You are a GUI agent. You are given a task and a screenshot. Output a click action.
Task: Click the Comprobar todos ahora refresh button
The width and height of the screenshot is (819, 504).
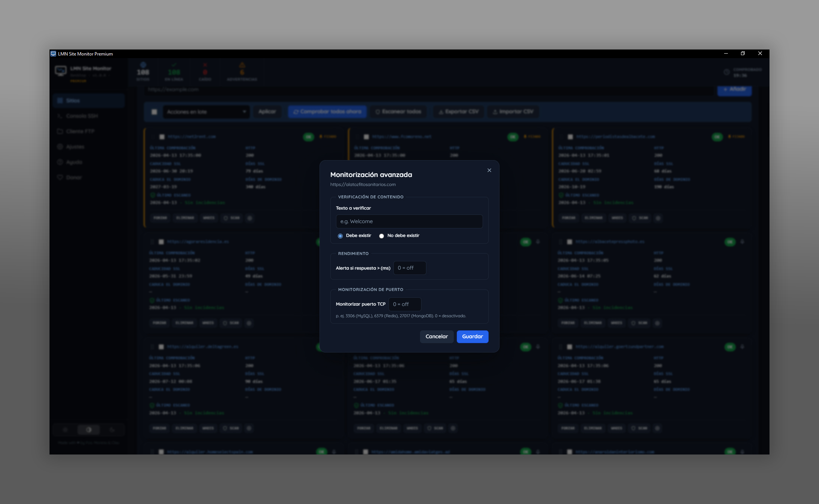pos(327,112)
